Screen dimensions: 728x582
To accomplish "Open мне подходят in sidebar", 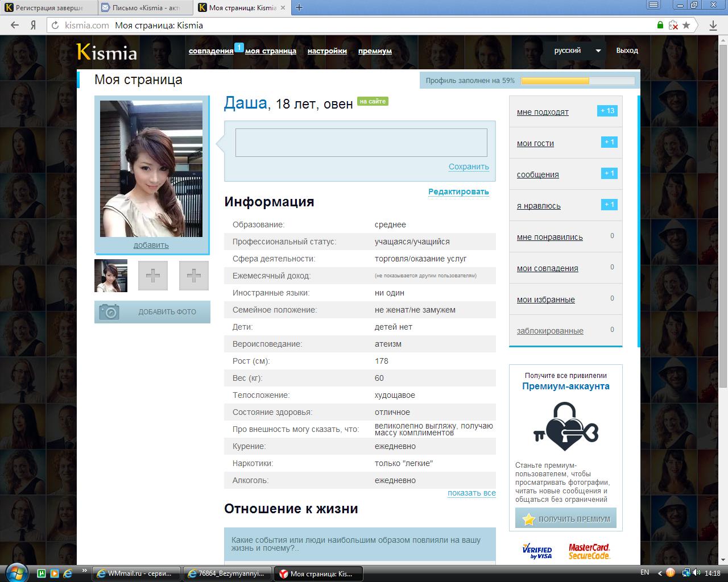I will pyautogui.click(x=543, y=112).
